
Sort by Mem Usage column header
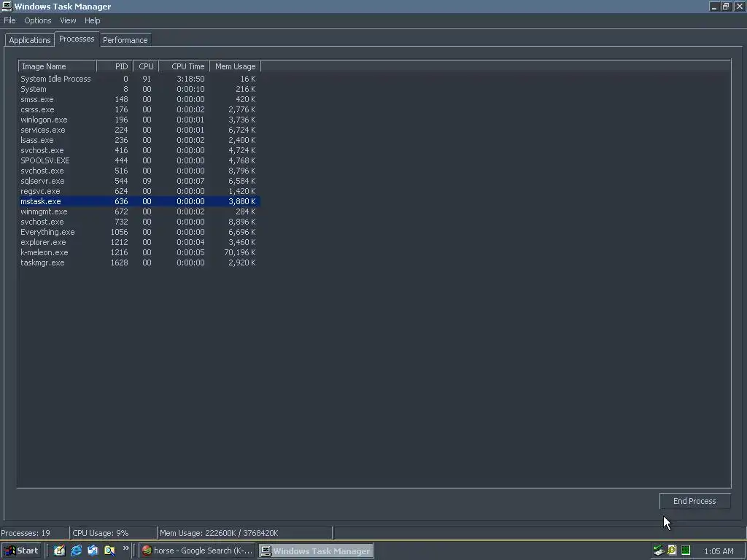(x=236, y=66)
